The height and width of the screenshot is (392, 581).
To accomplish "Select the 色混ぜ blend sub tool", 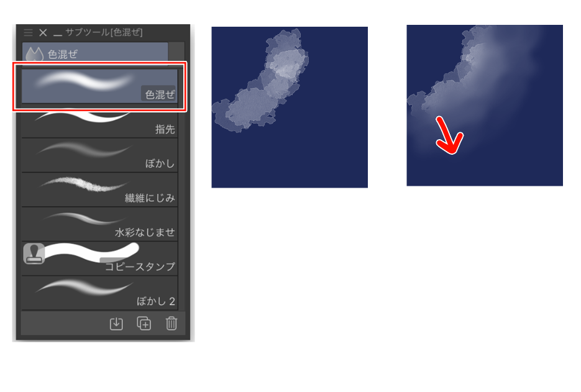I will coord(99,86).
